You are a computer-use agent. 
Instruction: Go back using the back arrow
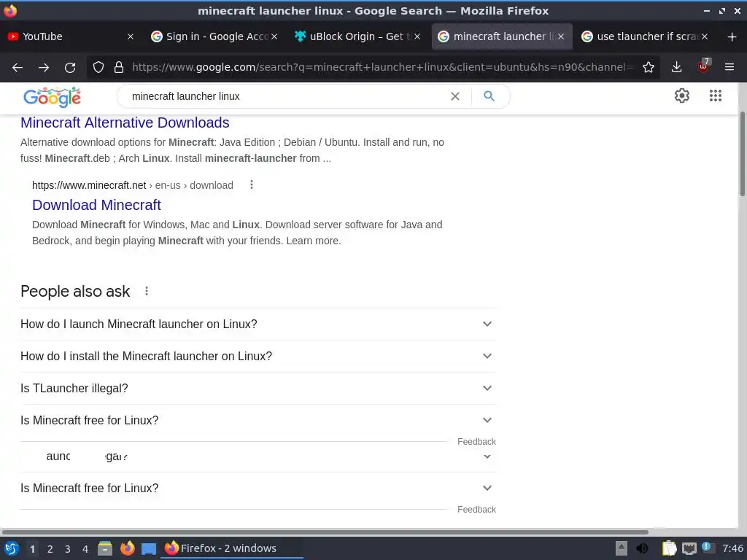18,67
